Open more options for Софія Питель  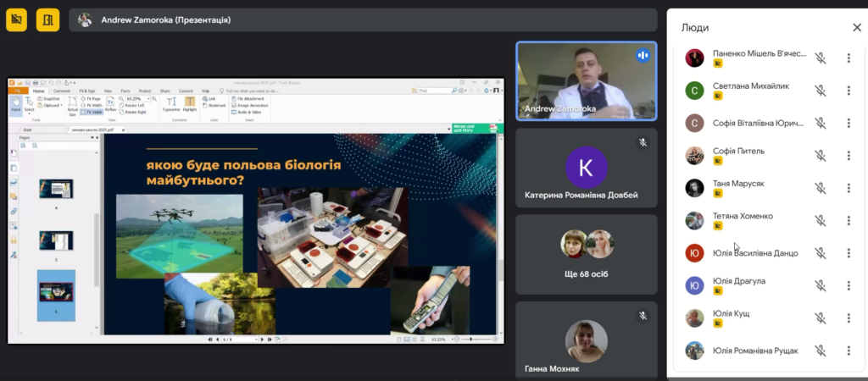[x=848, y=156]
